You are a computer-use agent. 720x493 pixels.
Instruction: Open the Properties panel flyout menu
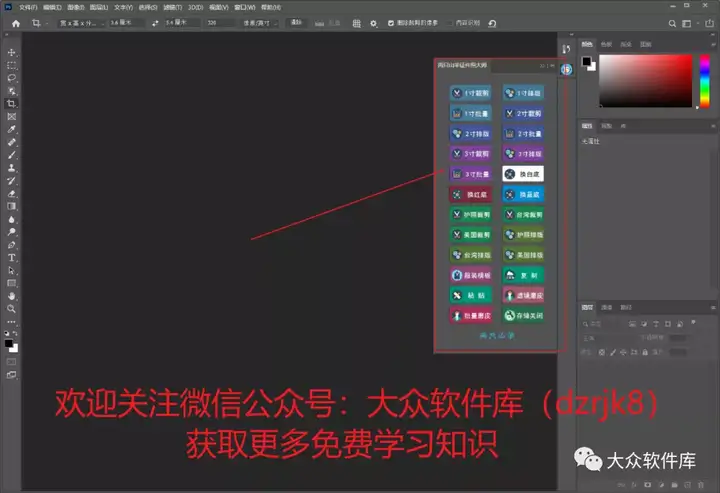[x=713, y=126]
